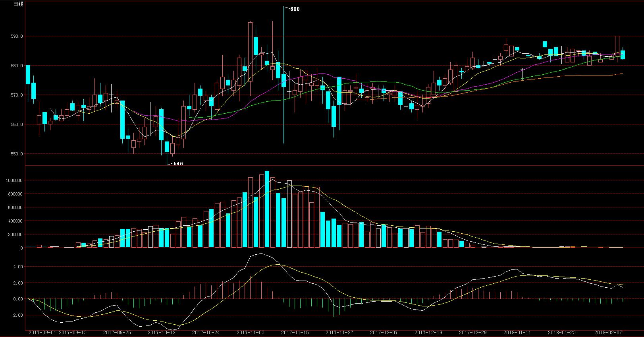Click the 2017-11-03 date label
This screenshot has height=337, width=644.
[250, 333]
